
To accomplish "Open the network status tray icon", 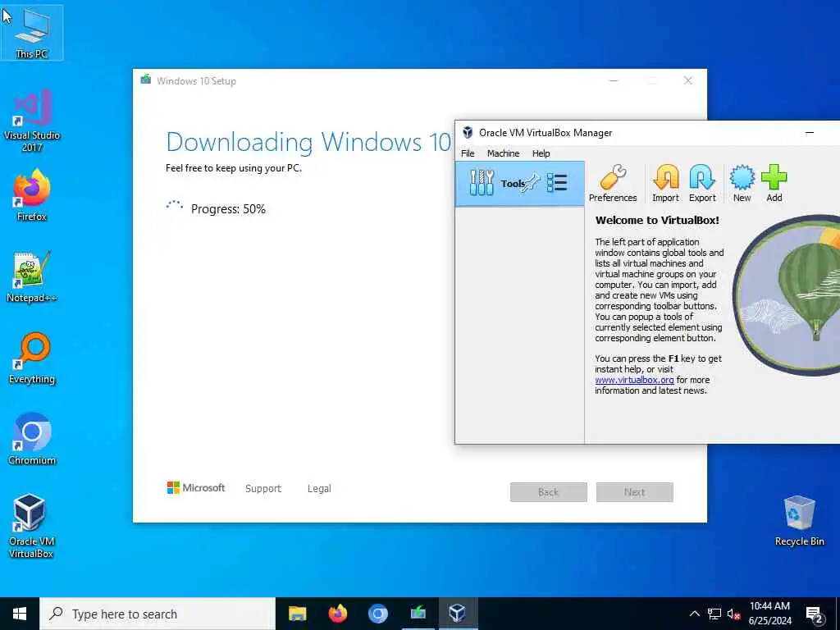I will pos(714,614).
